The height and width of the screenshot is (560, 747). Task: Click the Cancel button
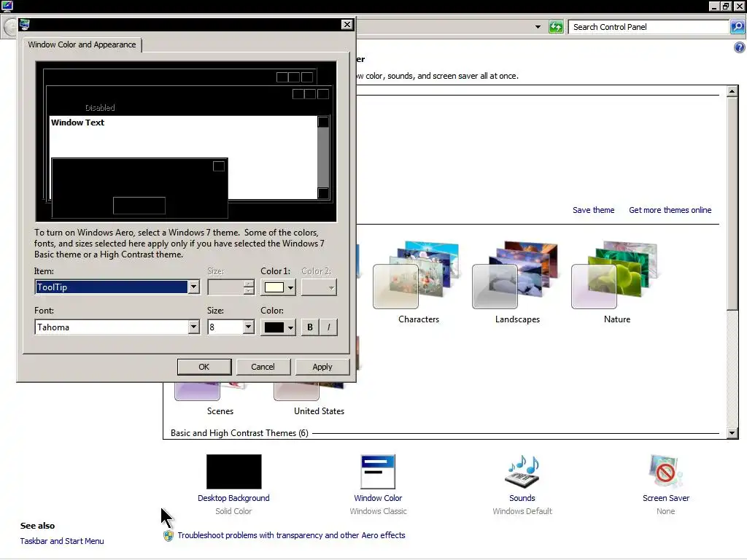pyautogui.click(x=263, y=367)
